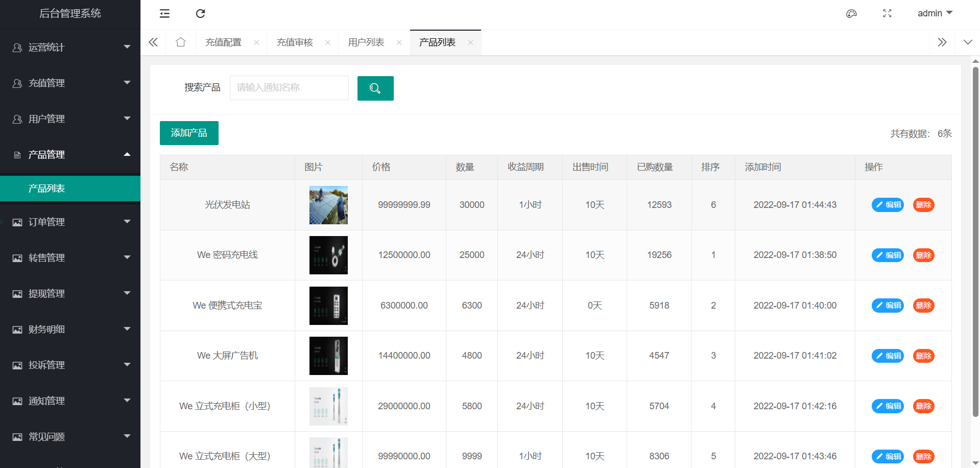Screen dimensions: 980x468
Task: Focus the 搜索产品 input field
Action: [x=289, y=88]
